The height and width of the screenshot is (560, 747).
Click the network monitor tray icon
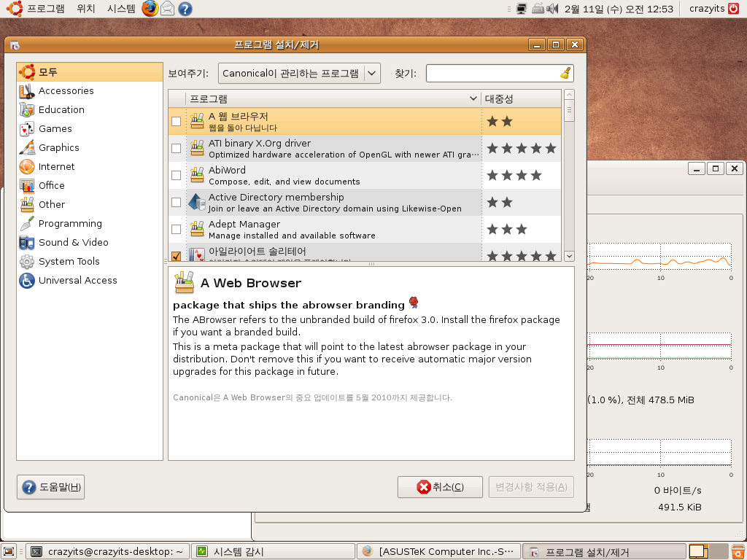[x=522, y=9]
